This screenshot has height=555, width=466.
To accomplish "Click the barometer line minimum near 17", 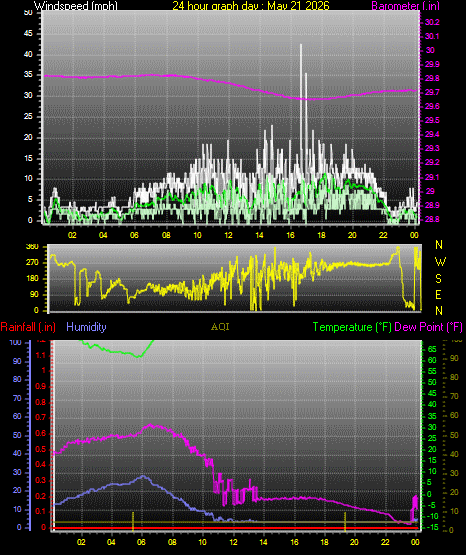I will coord(309,99).
